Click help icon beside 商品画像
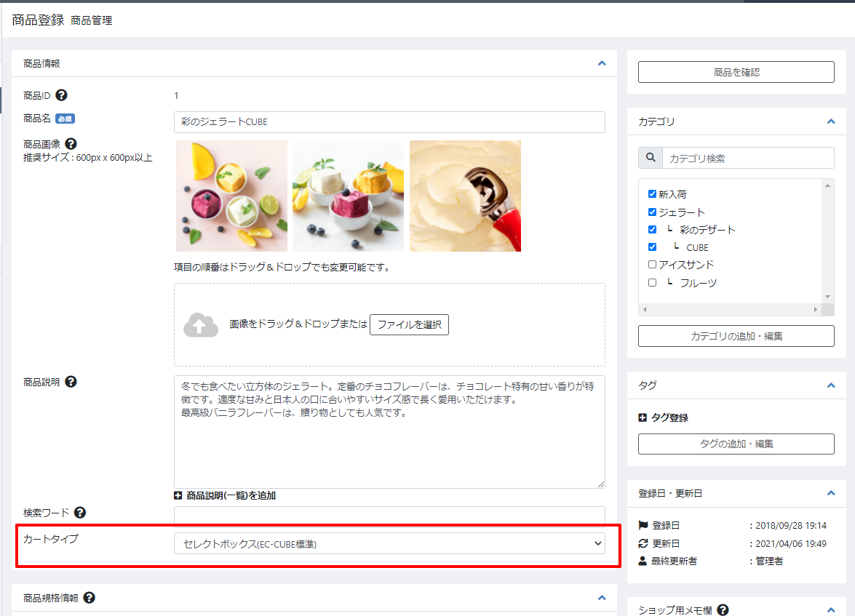 pos(71,144)
